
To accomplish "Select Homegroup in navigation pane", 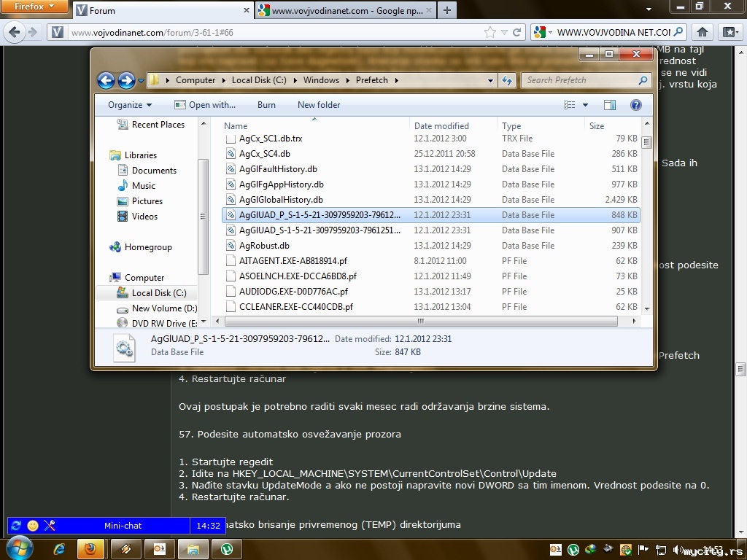I will pyautogui.click(x=141, y=246).
